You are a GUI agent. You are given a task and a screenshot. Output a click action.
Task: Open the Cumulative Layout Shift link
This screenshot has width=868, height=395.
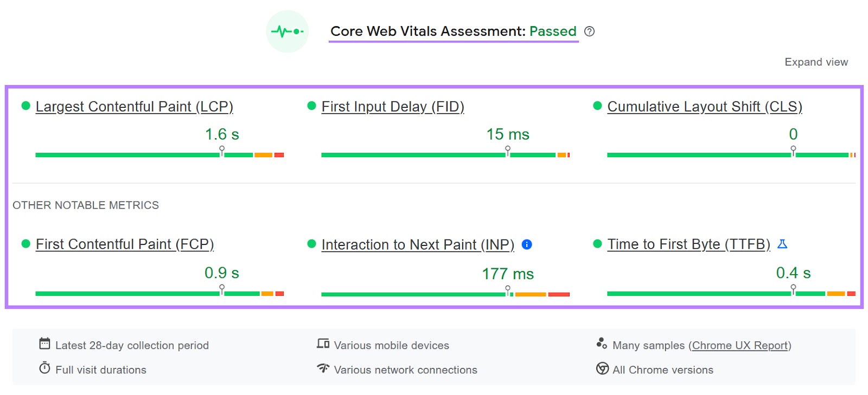[x=705, y=107]
